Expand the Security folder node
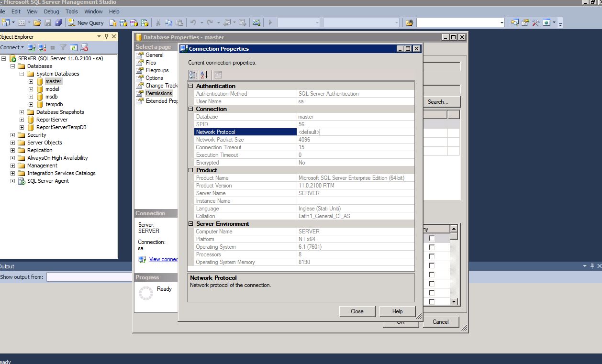Viewport: 602px width, 364px height. [x=13, y=135]
